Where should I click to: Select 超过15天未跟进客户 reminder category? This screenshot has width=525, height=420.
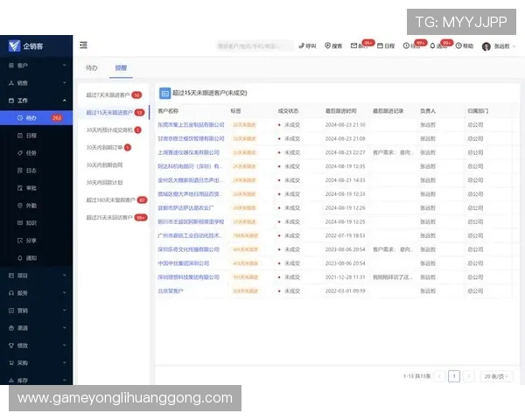(114, 113)
